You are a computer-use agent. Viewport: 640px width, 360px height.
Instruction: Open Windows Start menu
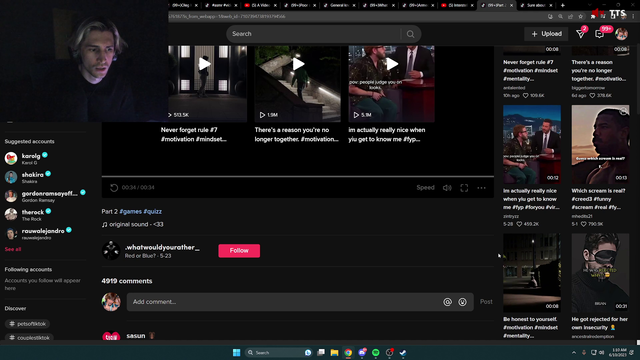pos(236,353)
